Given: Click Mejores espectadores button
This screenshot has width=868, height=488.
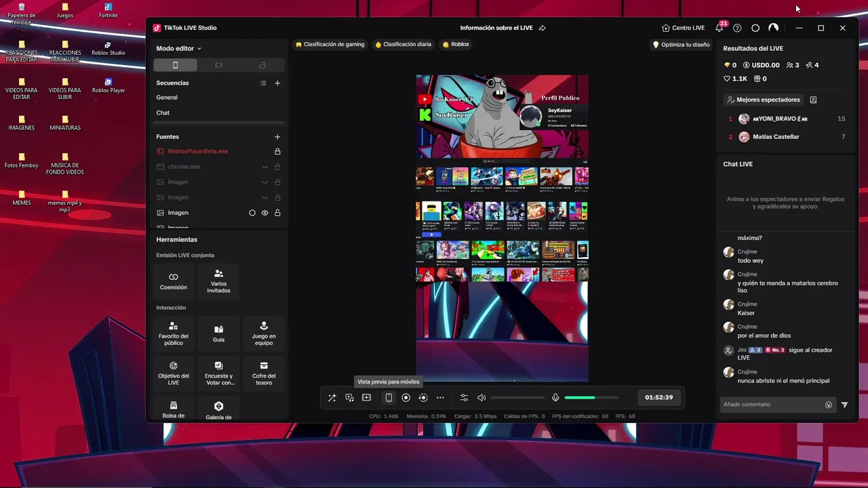Looking at the screenshot, I should 764,100.
